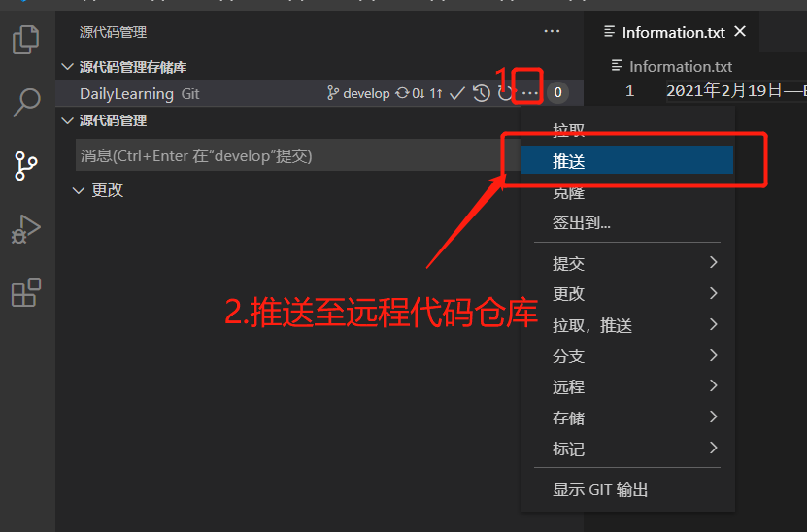Open the Run and Debug icon

coord(25,229)
